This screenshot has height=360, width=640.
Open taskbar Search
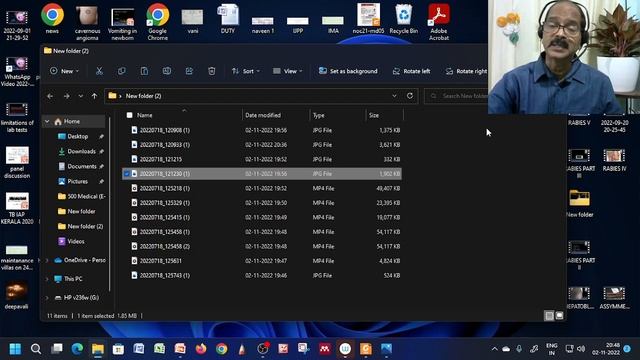[36, 349]
